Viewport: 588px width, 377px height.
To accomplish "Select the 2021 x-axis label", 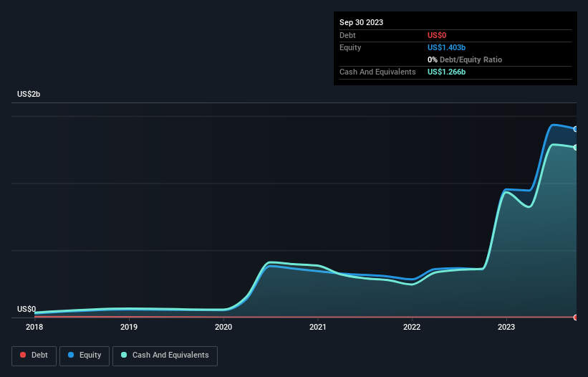I will (317, 327).
